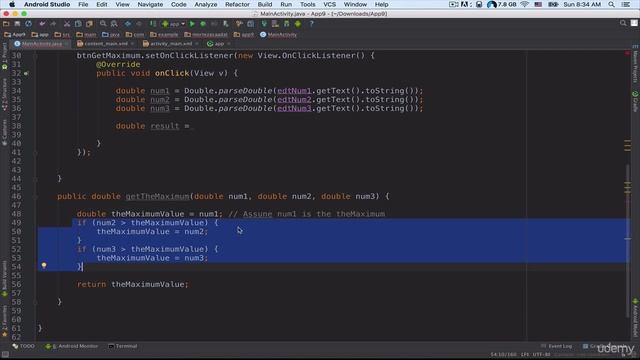
Task: Click the Find magnifier icon
Action: tap(103, 24)
